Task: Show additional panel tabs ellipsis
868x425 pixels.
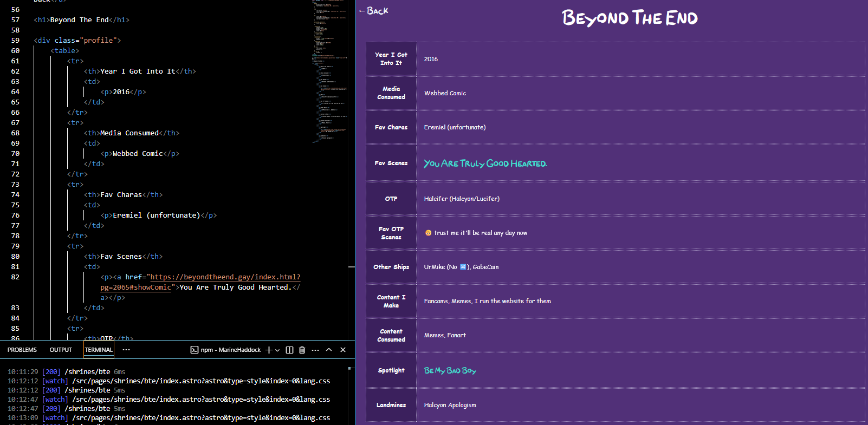Action: pos(126,350)
